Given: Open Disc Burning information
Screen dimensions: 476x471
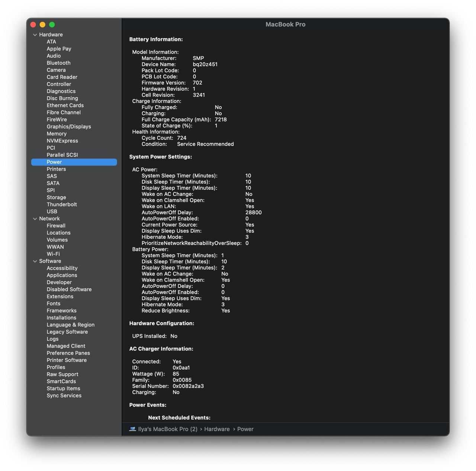Looking at the screenshot, I should [x=62, y=98].
